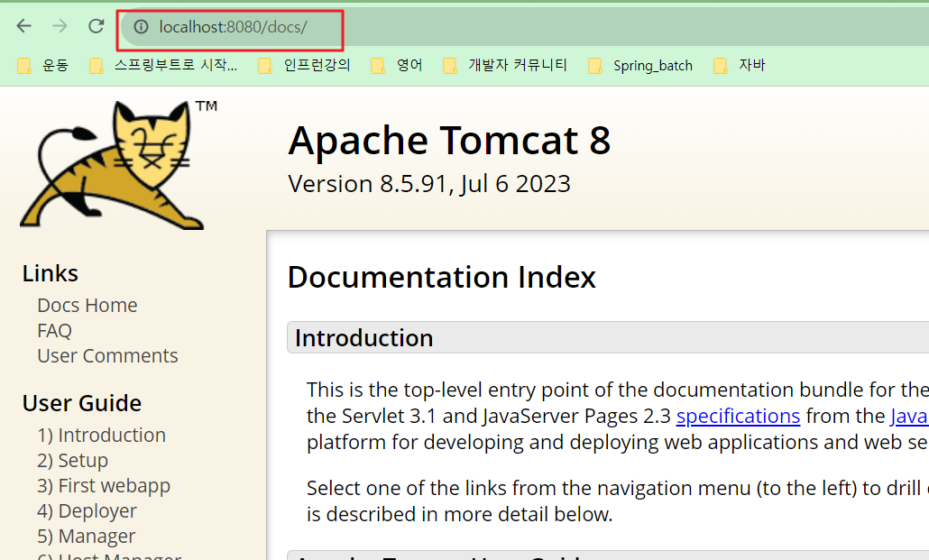Follow the specifications hyperlink
Screen dimensions: 929x560
(x=738, y=416)
